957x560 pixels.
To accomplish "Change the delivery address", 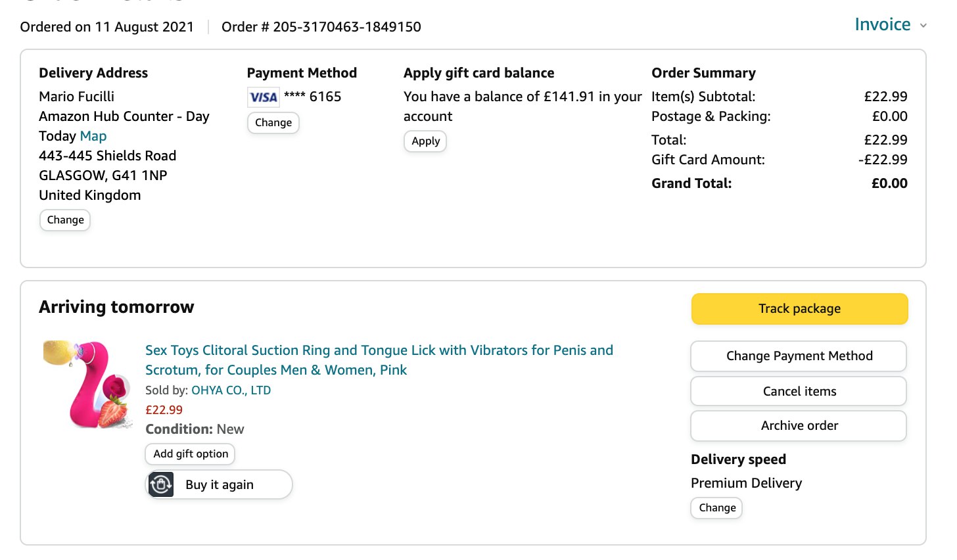I will [x=65, y=220].
